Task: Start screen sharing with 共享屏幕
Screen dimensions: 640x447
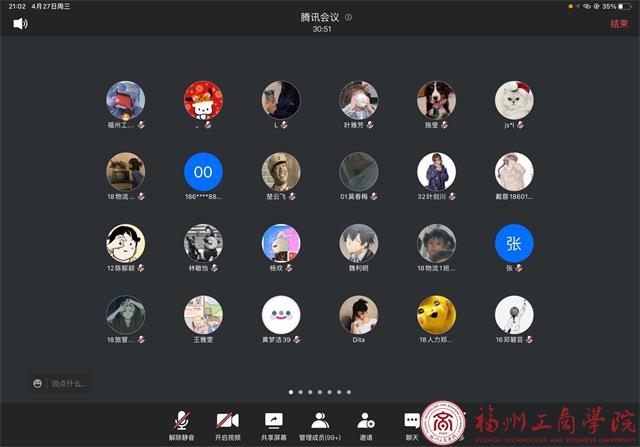Action: [x=273, y=425]
